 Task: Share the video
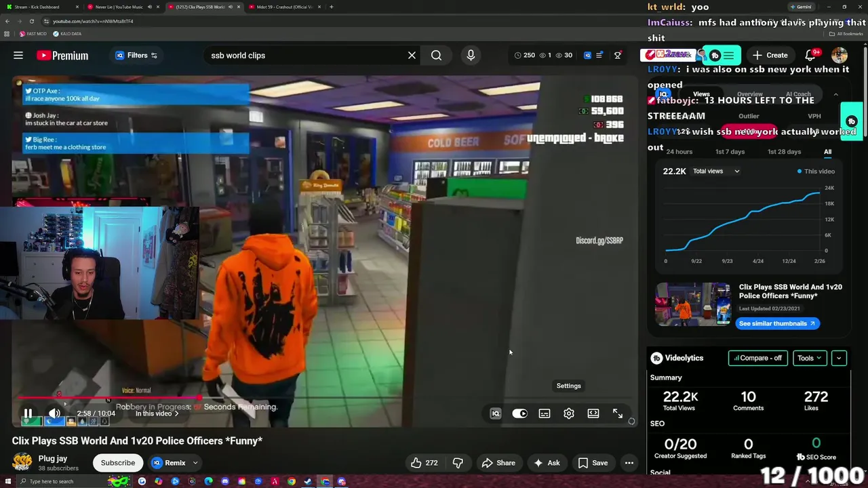tap(498, 463)
